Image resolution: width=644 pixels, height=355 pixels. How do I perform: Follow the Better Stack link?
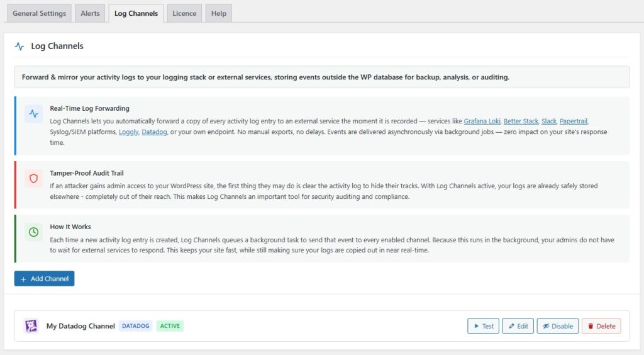[521, 121]
